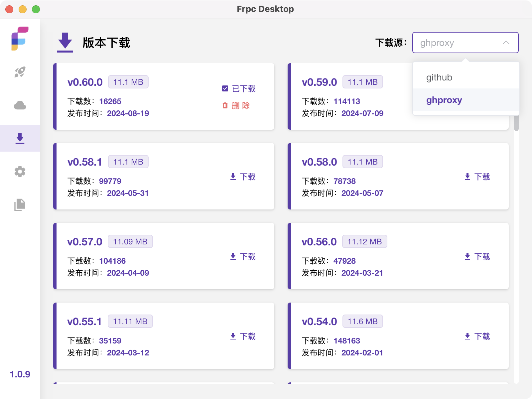Viewport: 532px width, 399px height.
Task: Click the 下载 label for v0.58.1
Action: click(248, 177)
